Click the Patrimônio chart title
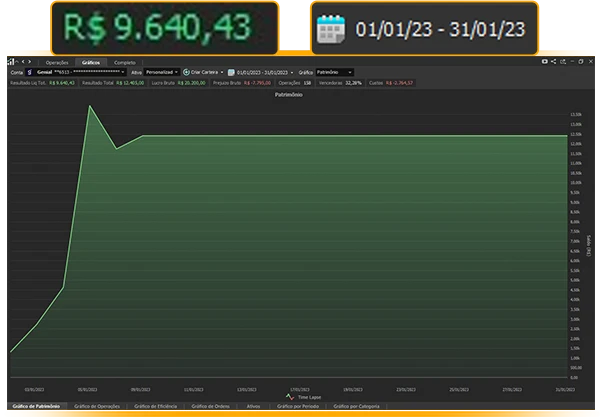 coord(289,94)
